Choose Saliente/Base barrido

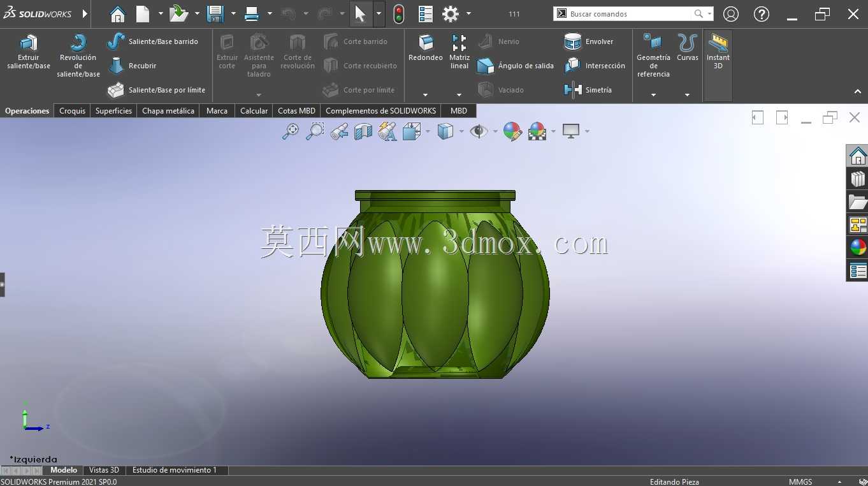[x=152, y=41]
